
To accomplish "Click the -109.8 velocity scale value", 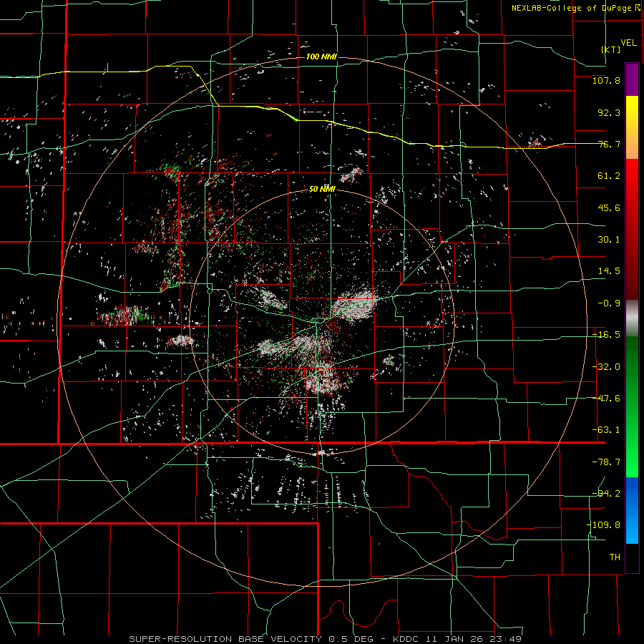I will click(x=604, y=525).
